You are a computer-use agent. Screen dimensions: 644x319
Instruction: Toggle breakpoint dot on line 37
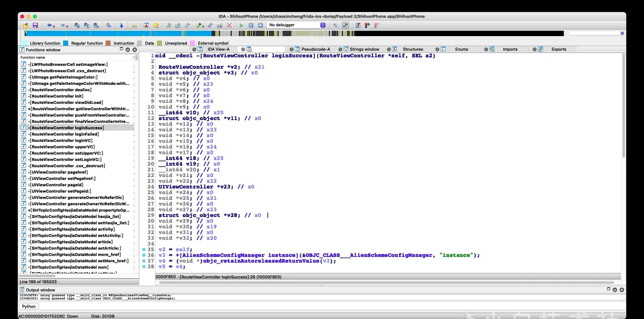(x=144, y=261)
